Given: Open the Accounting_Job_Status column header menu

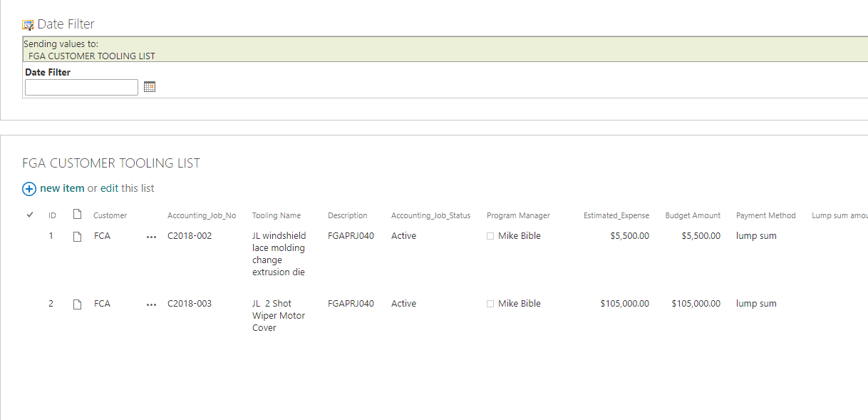Looking at the screenshot, I should tap(430, 215).
